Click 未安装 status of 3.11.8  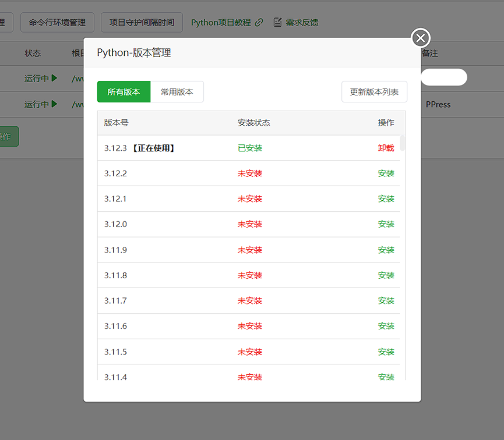(250, 275)
